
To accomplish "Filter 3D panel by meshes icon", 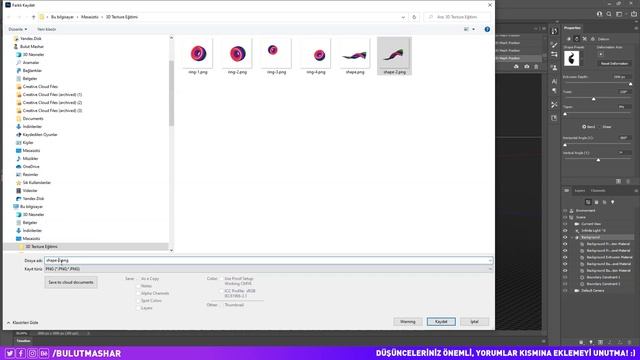I will (x=596, y=202).
